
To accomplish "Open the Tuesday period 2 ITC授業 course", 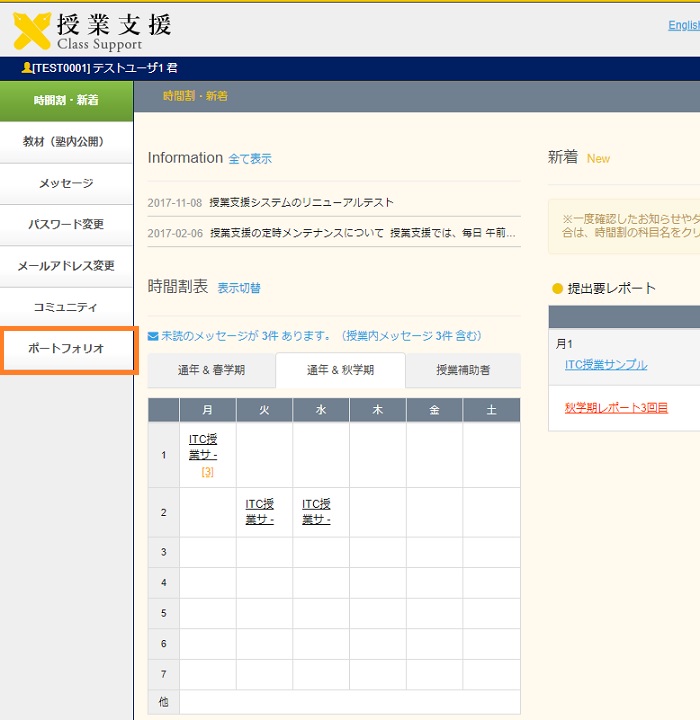I will (260, 511).
